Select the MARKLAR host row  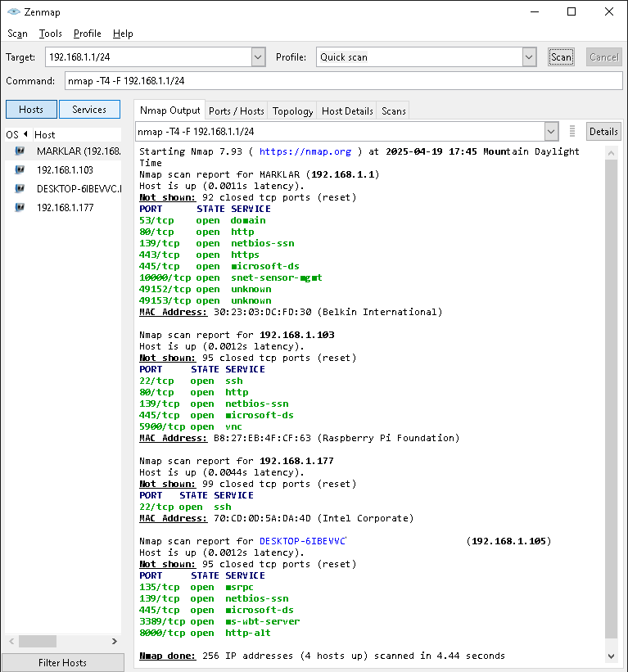(63, 151)
